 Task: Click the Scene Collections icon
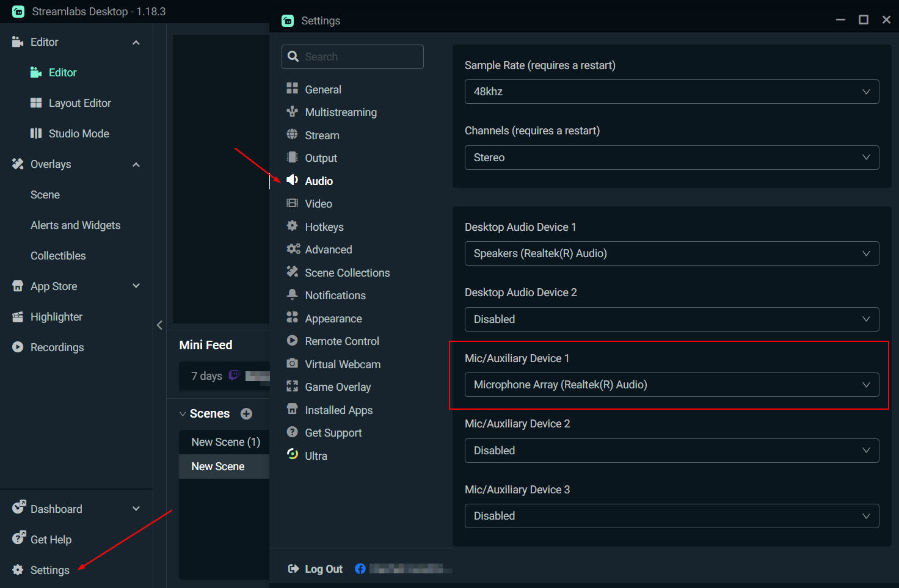coord(293,272)
